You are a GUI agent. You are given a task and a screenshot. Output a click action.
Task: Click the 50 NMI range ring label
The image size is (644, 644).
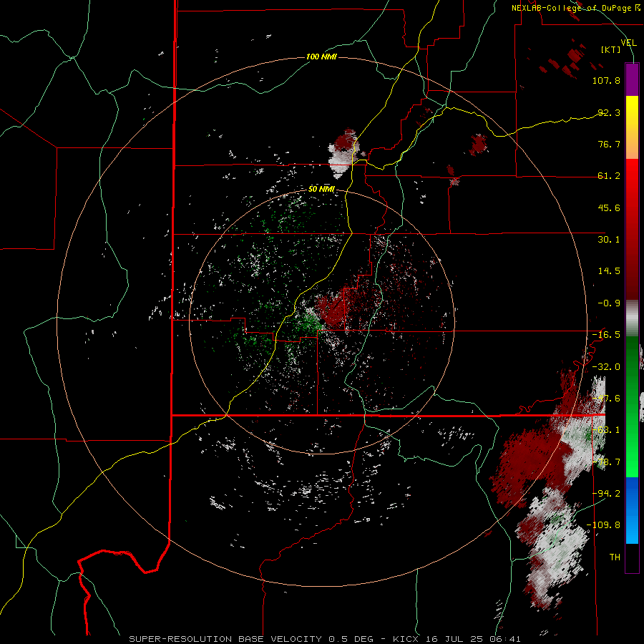[321, 190]
